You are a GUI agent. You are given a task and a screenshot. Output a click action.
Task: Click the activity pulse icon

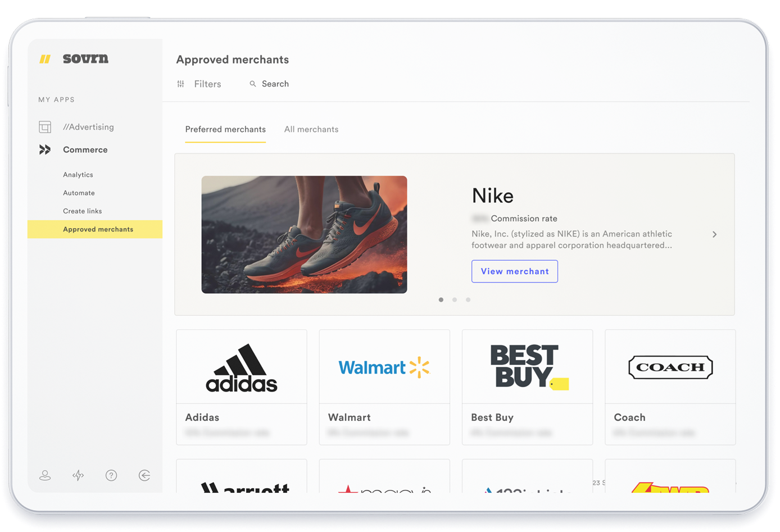click(x=78, y=475)
